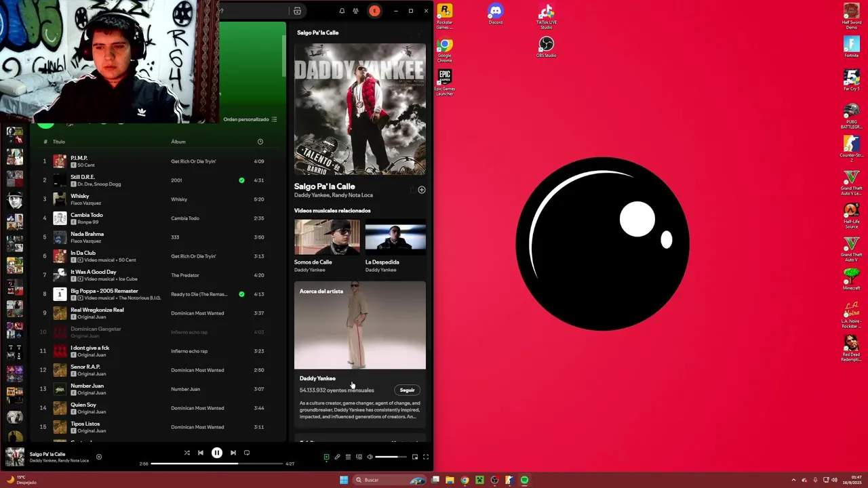Viewport: 868px width, 488px height.
Task: Select the Tipos Listos track row
Action: tap(156, 427)
